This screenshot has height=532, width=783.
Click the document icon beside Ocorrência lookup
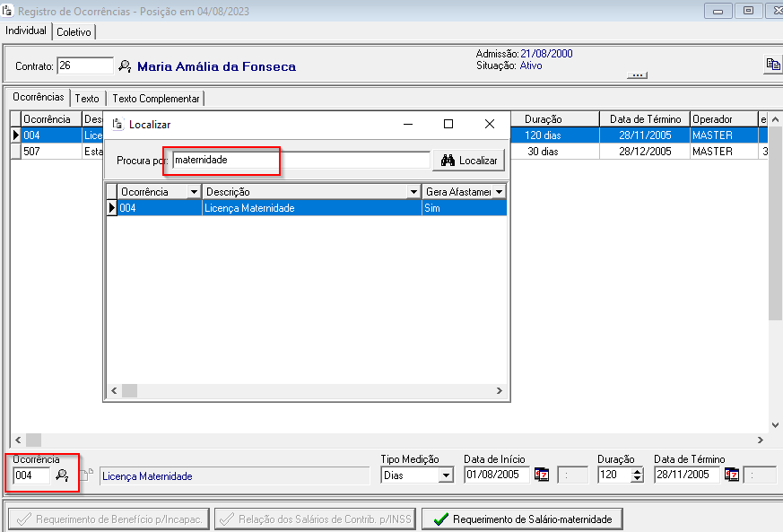click(x=86, y=475)
